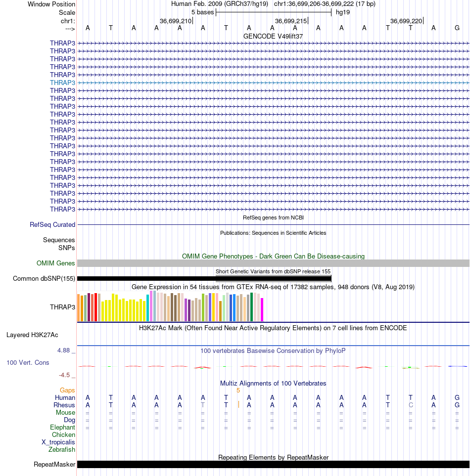Open the OMIM Gene Phenotypes track title
The width and height of the screenshot is (470, 476).
(x=273, y=256)
